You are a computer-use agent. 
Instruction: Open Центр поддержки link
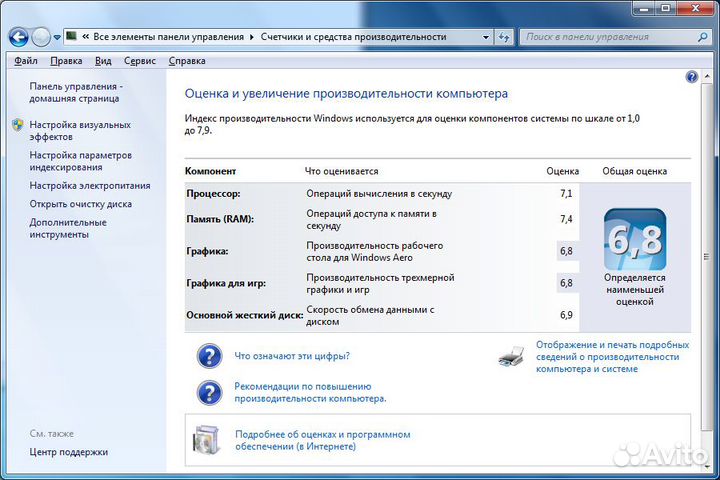[x=68, y=452]
